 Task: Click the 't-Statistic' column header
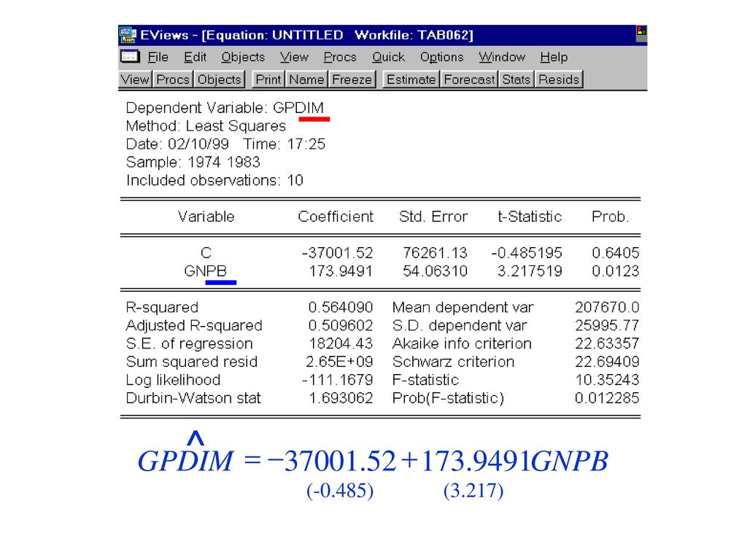[x=530, y=217]
